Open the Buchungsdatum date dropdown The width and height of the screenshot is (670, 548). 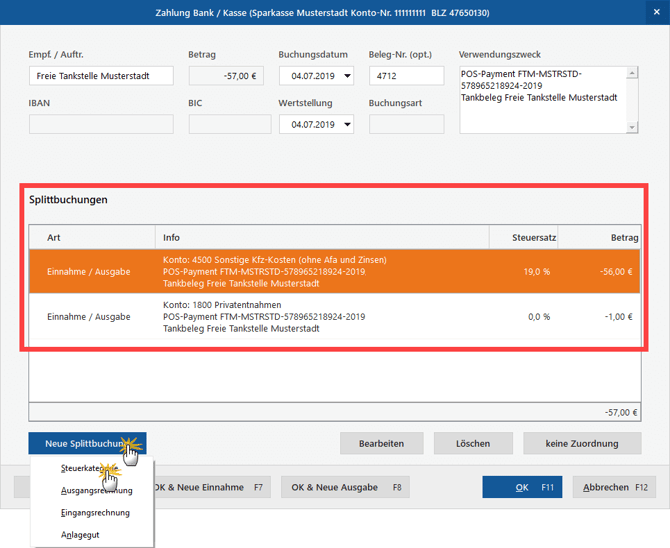[x=347, y=76]
